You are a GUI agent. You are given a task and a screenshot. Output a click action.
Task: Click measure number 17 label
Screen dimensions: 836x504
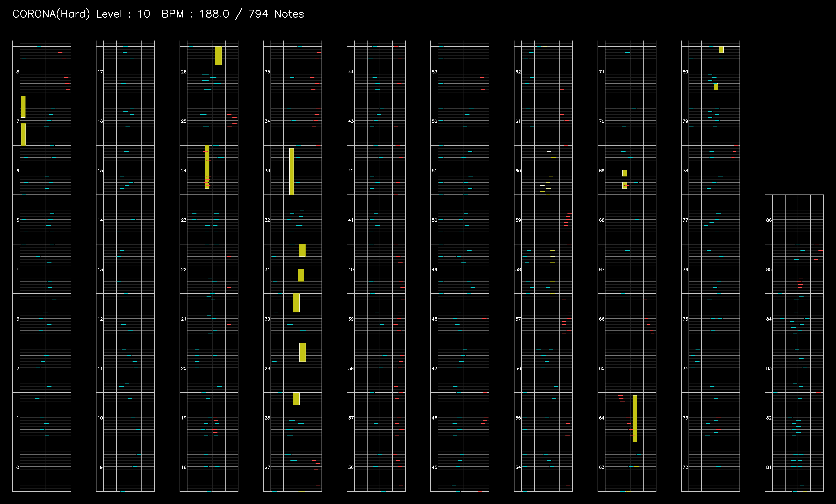pos(100,72)
